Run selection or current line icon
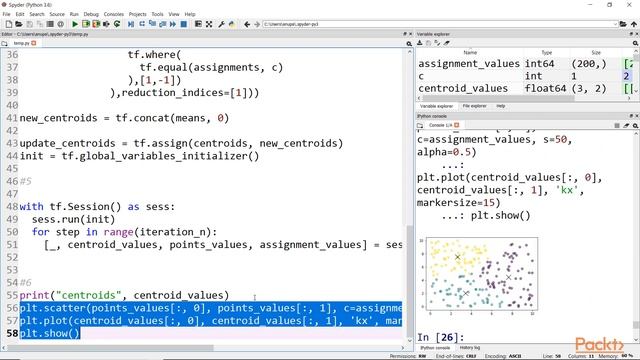This screenshot has height=360, width=640. tap(106, 24)
